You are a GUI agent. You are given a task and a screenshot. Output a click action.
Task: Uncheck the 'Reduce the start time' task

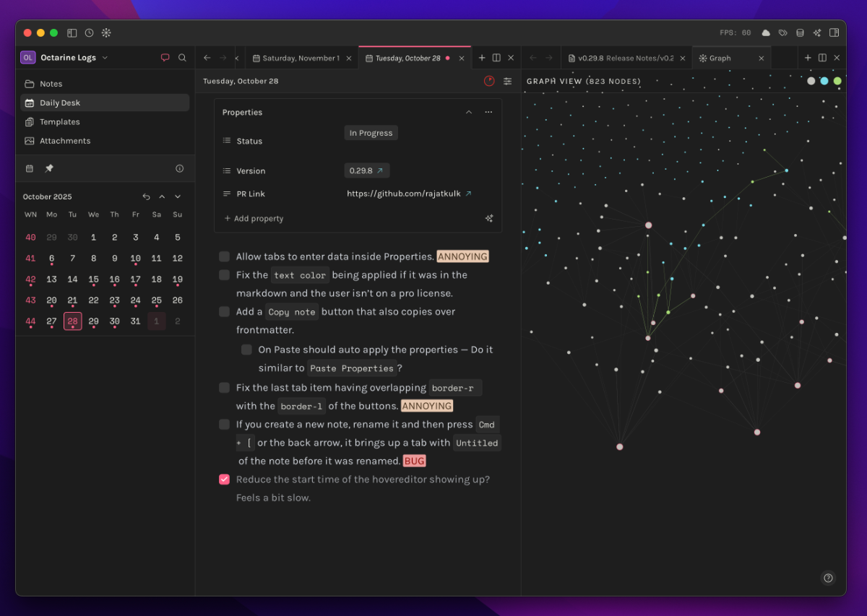(x=225, y=480)
